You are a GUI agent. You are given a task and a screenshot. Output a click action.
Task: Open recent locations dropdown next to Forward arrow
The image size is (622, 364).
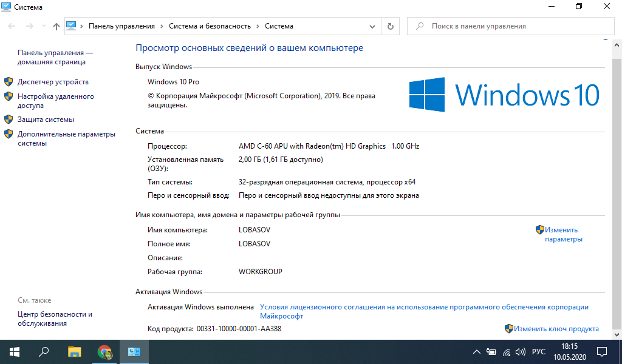(x=44, y=26)
